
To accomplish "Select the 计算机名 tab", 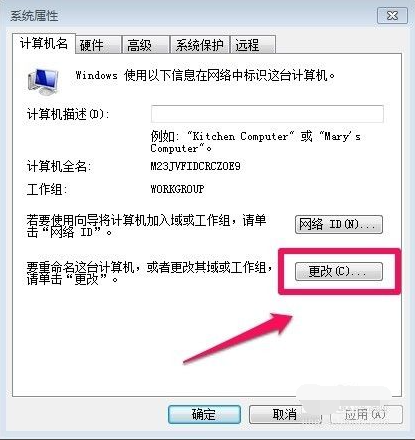I will click(x=44, y=43).
